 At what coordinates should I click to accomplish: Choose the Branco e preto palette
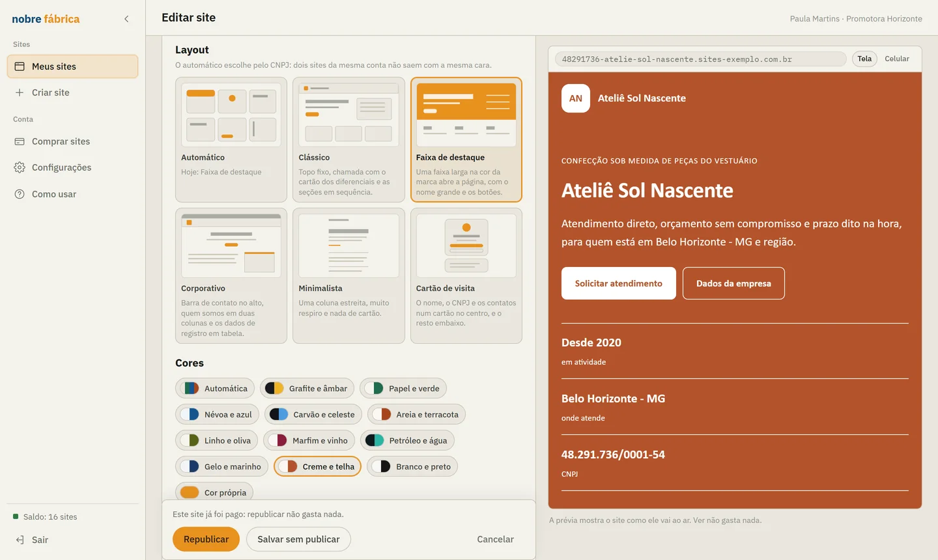pos(413,467)
